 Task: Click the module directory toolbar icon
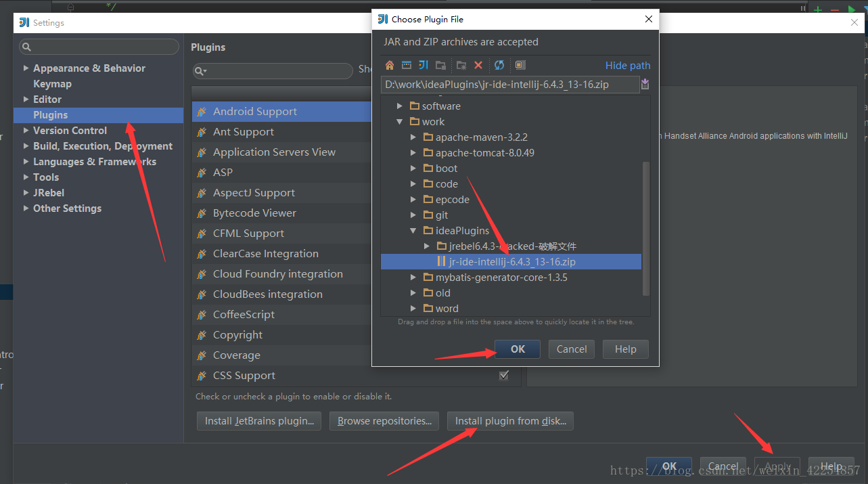440,65
